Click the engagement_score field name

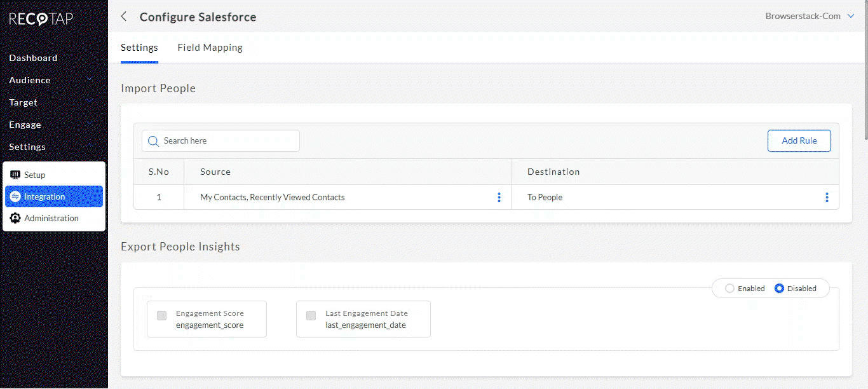click(210, 325)
